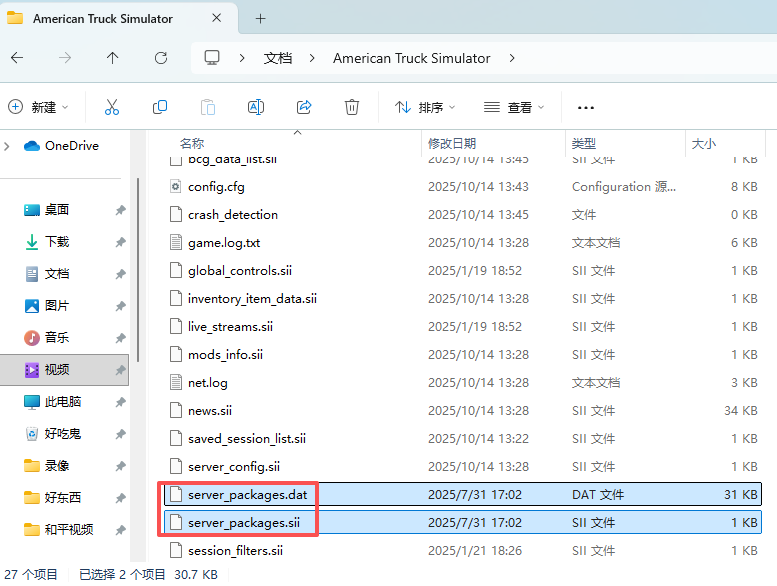This screenshot has width=777, height=586.
Task: Click the Rename icon in toolbar
Action: click(x=256, y=107)
